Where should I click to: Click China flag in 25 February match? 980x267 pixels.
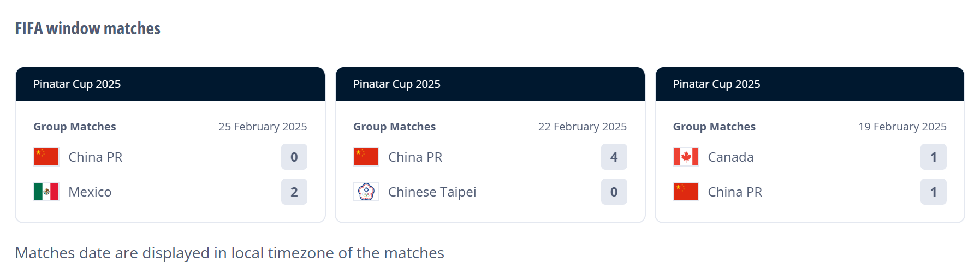tap(46, 157)
